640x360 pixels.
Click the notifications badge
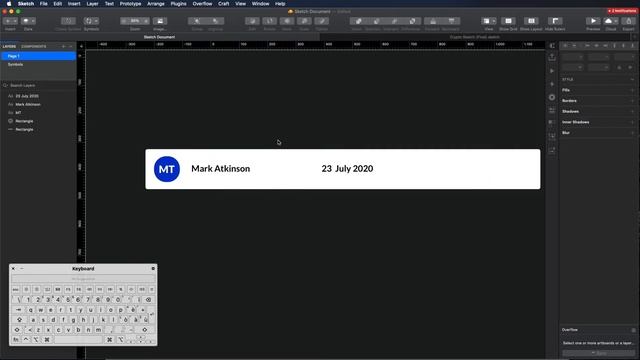[x=622, y=11]
